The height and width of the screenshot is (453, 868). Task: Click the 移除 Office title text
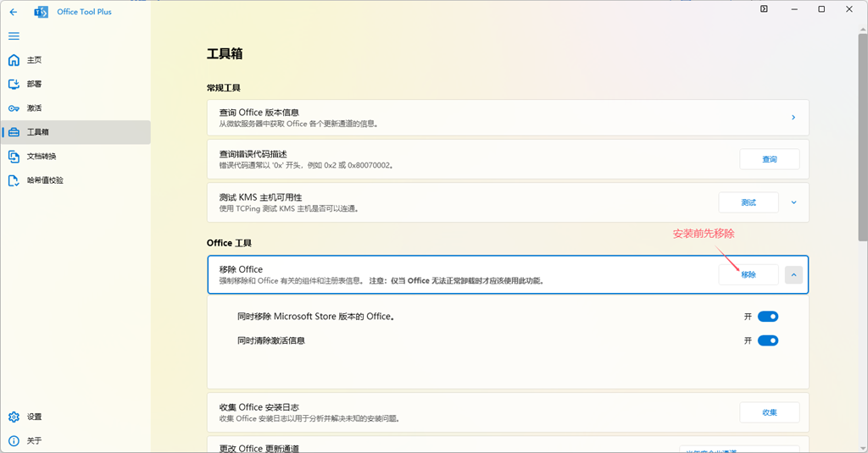[x=241, y=269]
